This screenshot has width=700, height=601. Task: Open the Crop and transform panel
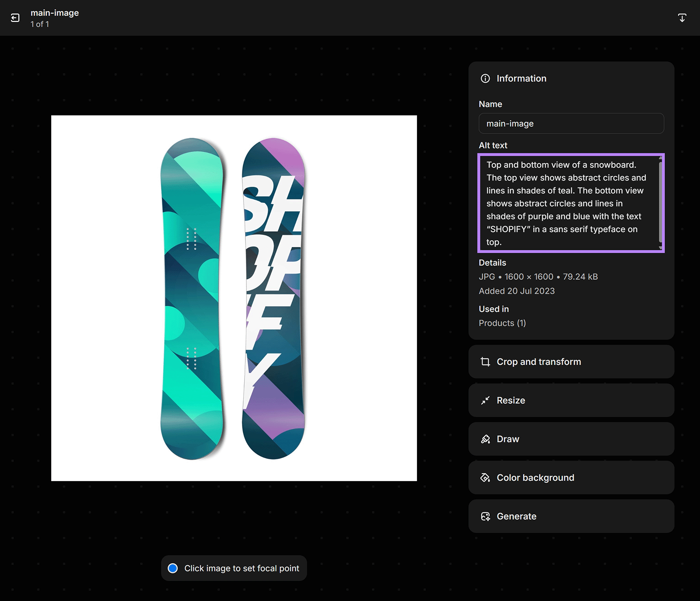tap(571, 362)
